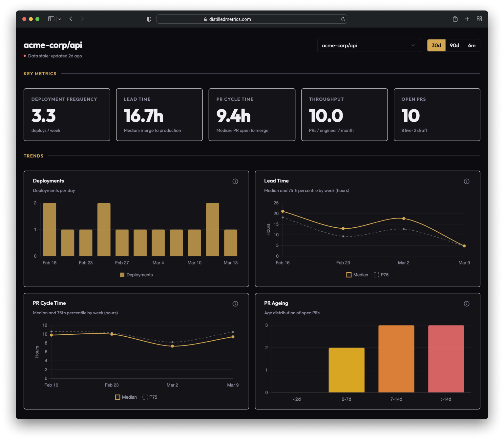Viewport: 504px width, 440px height.
Task: Open the PR Cycle Time chart info tooltip
Action: coord(235,304)
